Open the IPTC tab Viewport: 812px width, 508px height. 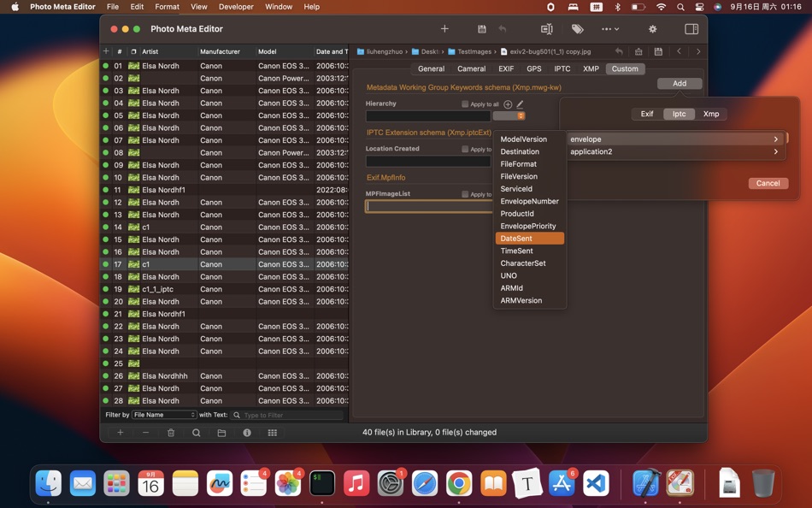click(562, 68)
